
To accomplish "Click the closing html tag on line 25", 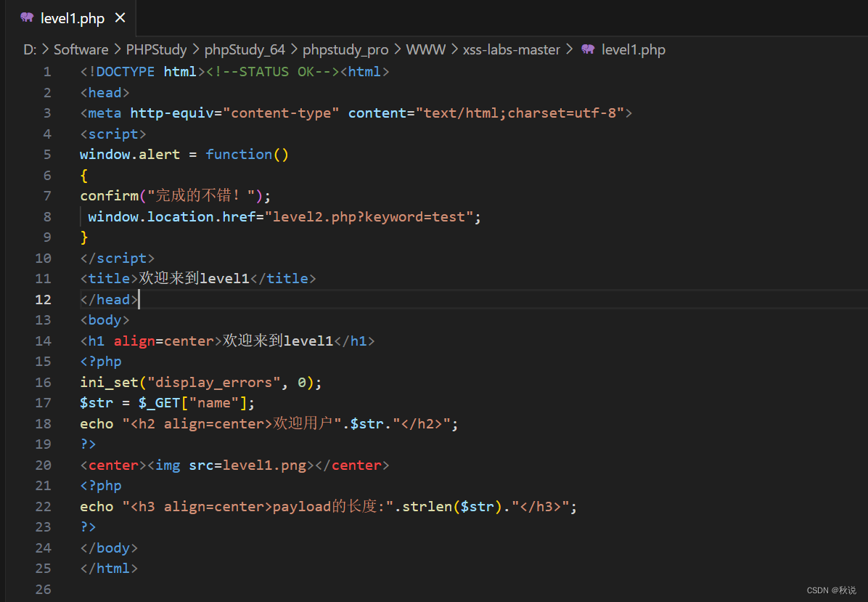I will (109, 569).
